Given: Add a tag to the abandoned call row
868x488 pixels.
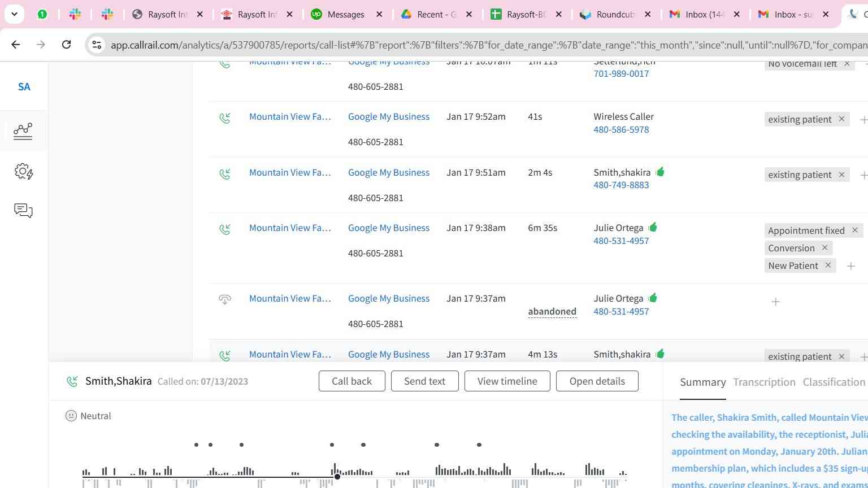Looking at the screenshot, I should pyautogui.click(x=775, y=302).
